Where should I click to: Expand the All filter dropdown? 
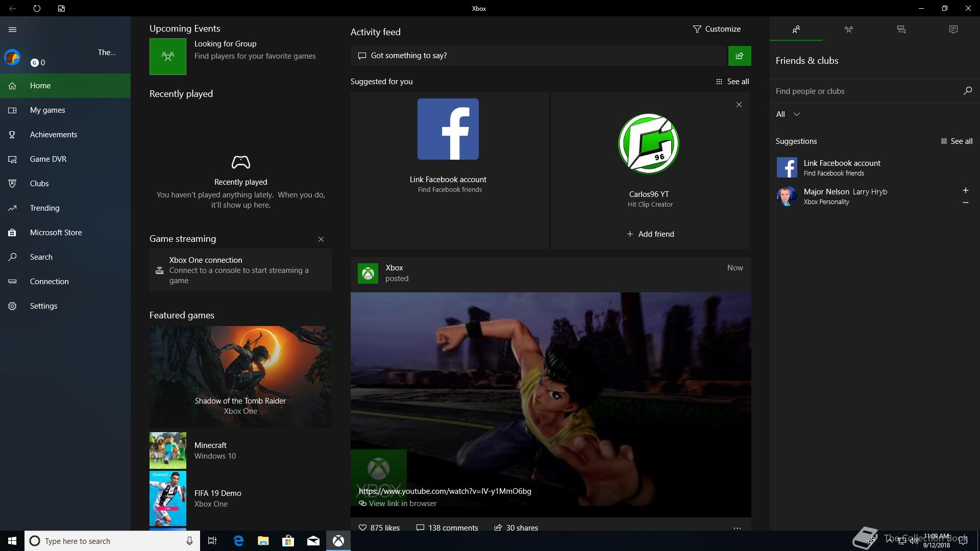point(788,114)
